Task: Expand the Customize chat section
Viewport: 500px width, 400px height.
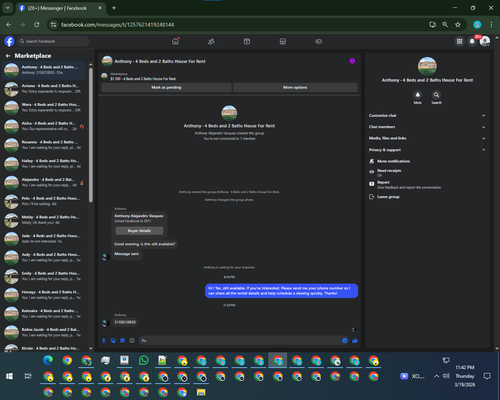Action: (427, 115)
